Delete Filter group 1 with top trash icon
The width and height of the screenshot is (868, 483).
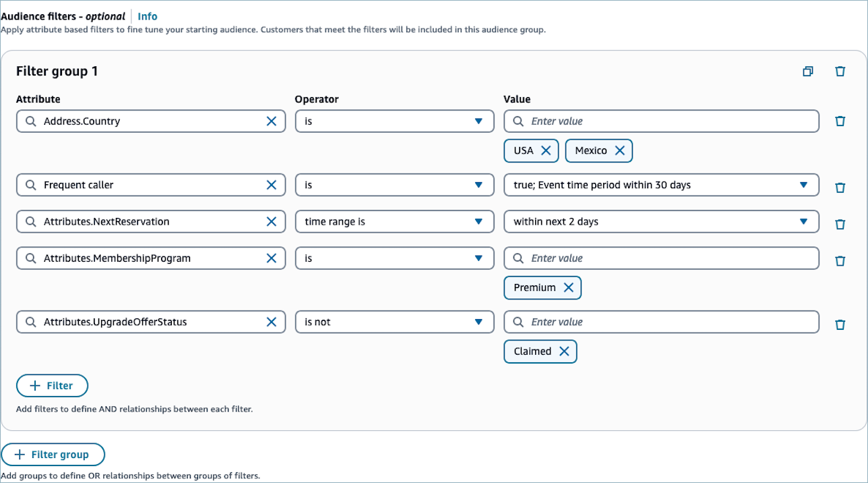coord(840,72)
